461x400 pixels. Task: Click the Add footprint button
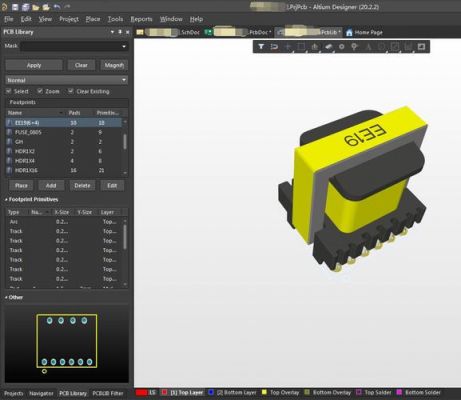tap(51, 185)
